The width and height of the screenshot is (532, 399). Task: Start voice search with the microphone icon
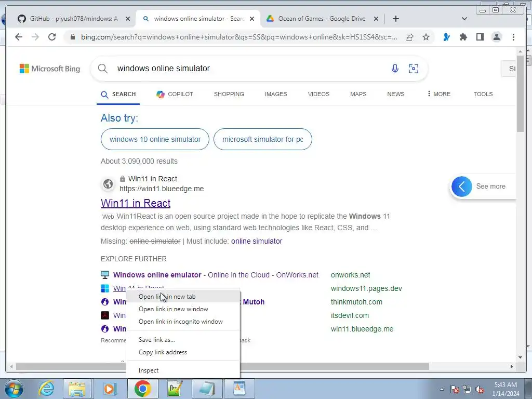coord(395,69)
